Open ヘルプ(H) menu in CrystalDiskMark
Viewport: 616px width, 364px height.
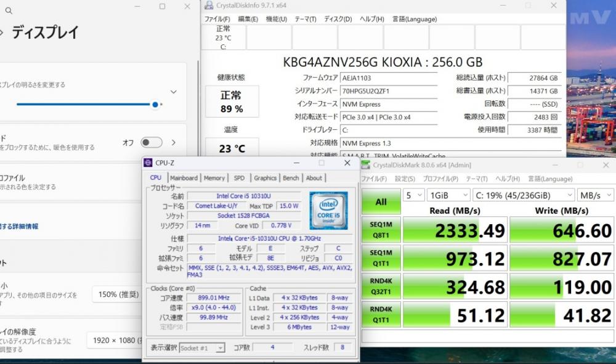click(x=508, y=179)
